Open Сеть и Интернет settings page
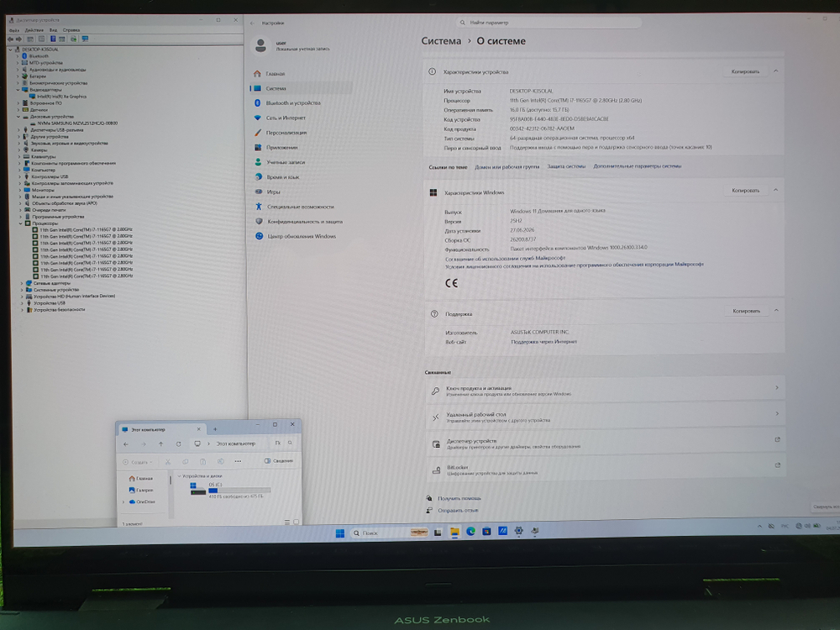 coord(286,118)
